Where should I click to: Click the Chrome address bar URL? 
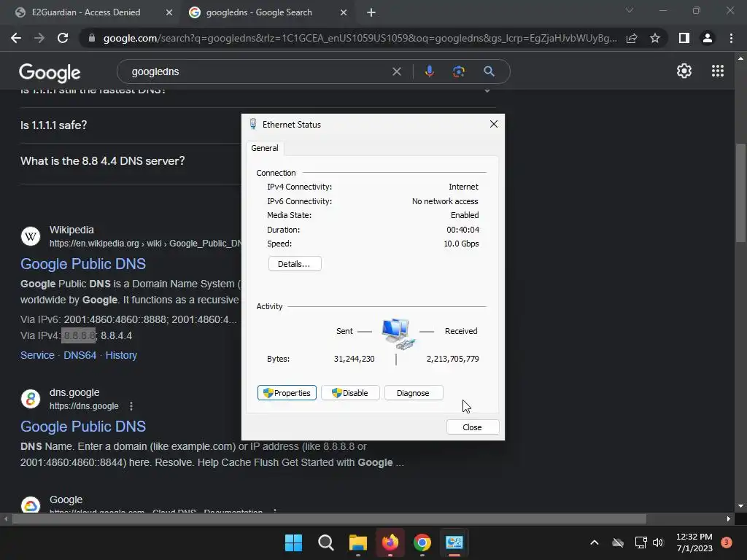[360, 38]
